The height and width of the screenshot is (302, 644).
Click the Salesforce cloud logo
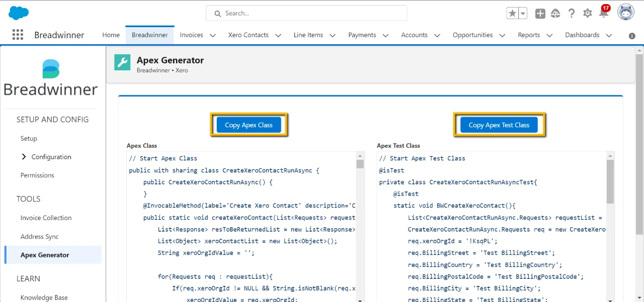19,13
